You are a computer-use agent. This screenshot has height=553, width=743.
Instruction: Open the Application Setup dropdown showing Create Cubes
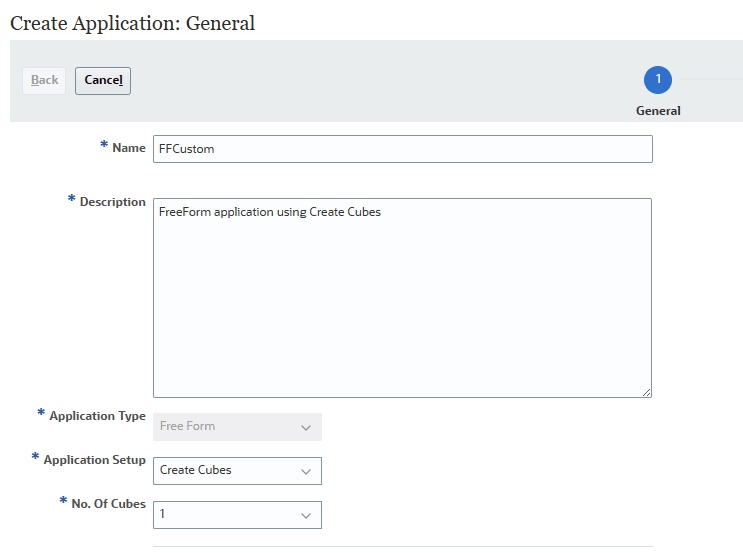(x=237, y=470)
